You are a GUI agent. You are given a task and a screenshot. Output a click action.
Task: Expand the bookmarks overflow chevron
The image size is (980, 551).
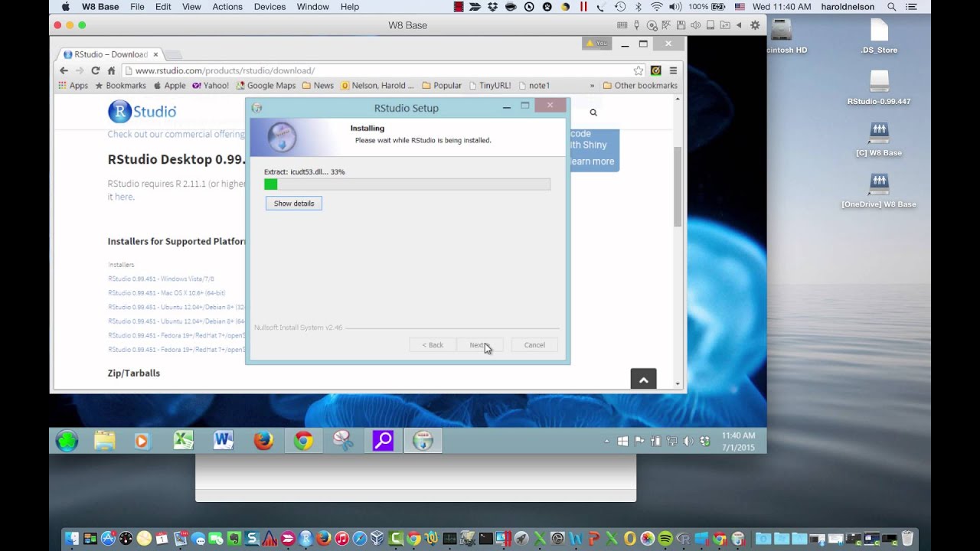[592, 86]
